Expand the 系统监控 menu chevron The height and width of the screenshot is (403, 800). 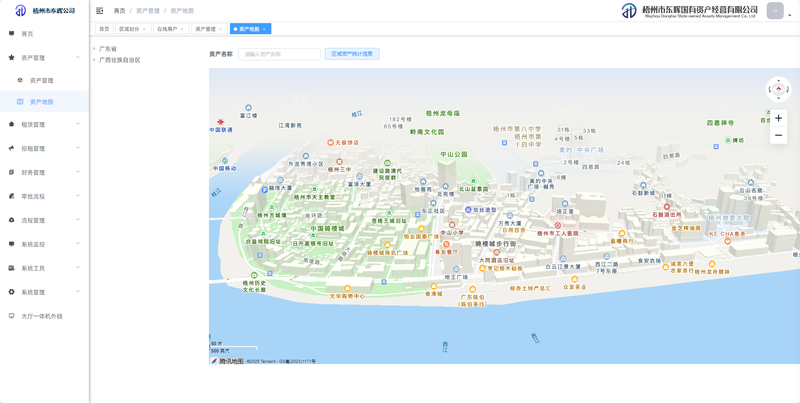(x=78, y=244)
